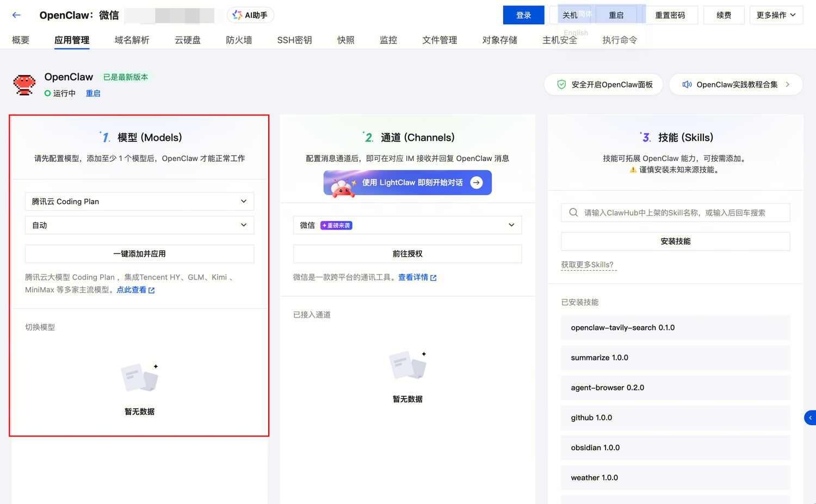Click the OpenClaw crab logo

point(23,85)
